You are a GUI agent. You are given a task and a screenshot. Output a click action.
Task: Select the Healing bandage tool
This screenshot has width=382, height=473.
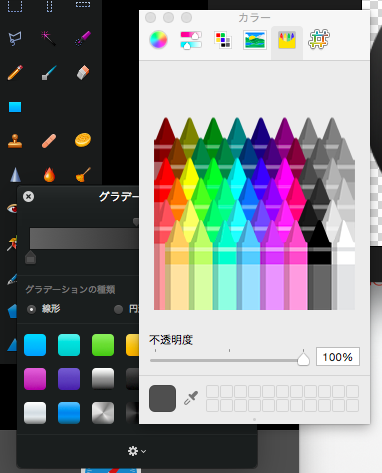coord(49,141)
